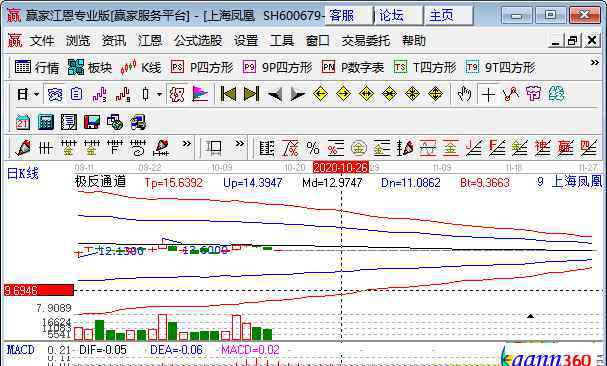
Task: Expand the top toolbar overflow chevron
Action: 594,63
